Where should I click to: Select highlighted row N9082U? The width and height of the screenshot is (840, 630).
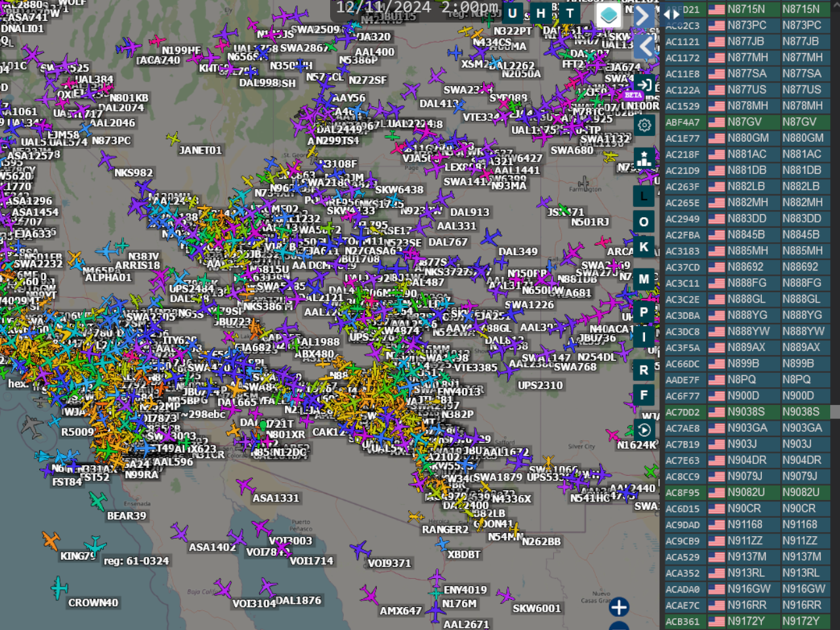point(747,492)
